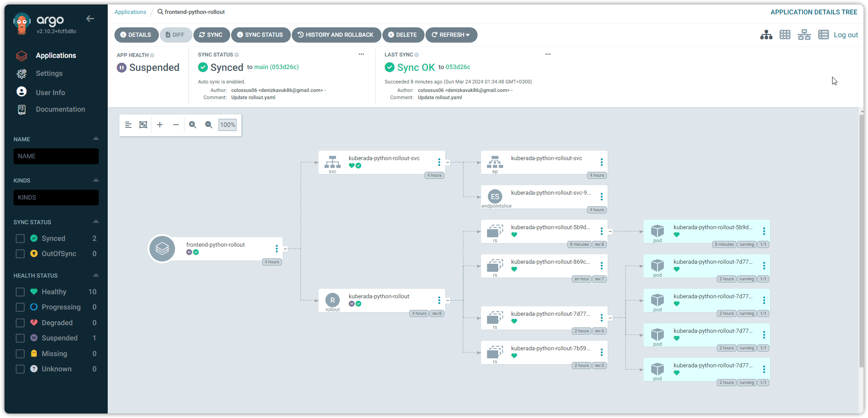This screenshot has height=418, width=868.
Task: Go to Documentation in the sidebar
Action: coord(60,109)
